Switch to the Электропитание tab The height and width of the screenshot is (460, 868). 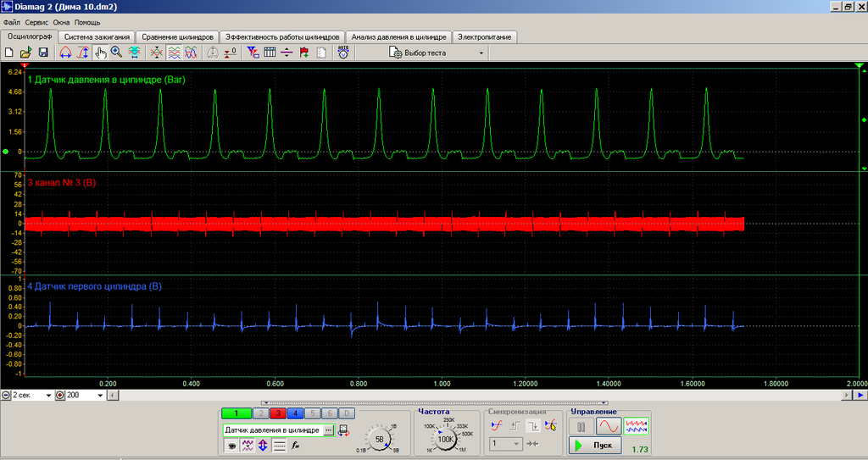(485, 37)
